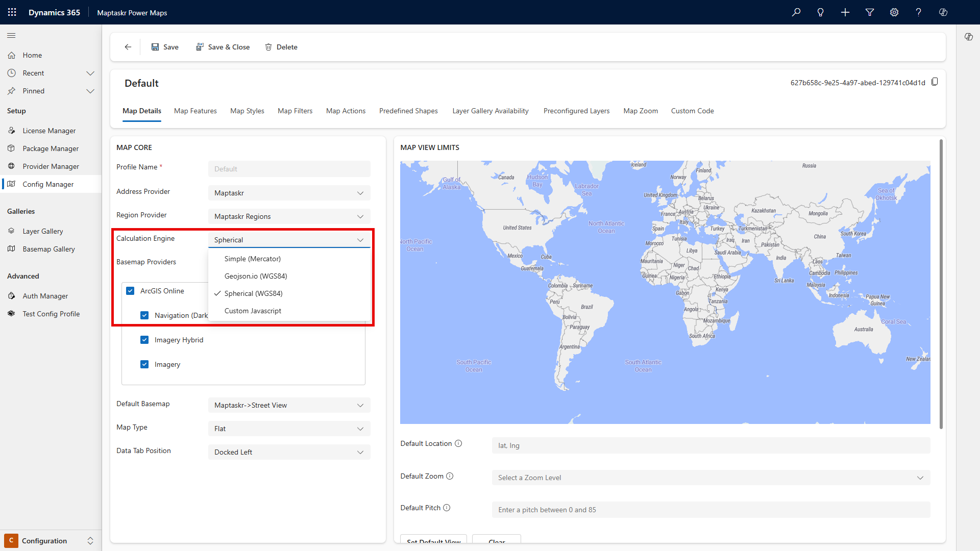The image size is (980, 551).
Task: Collapse the Recent section in the sidebar
Action: (90, 73)
